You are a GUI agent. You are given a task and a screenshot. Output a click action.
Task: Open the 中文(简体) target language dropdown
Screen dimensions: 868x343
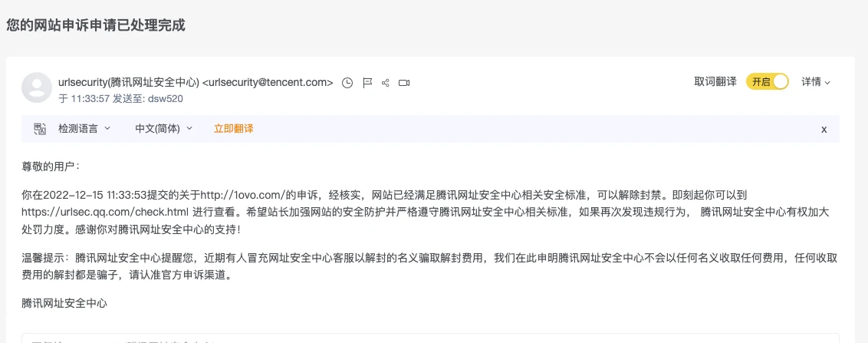click(x=163, y=129)
